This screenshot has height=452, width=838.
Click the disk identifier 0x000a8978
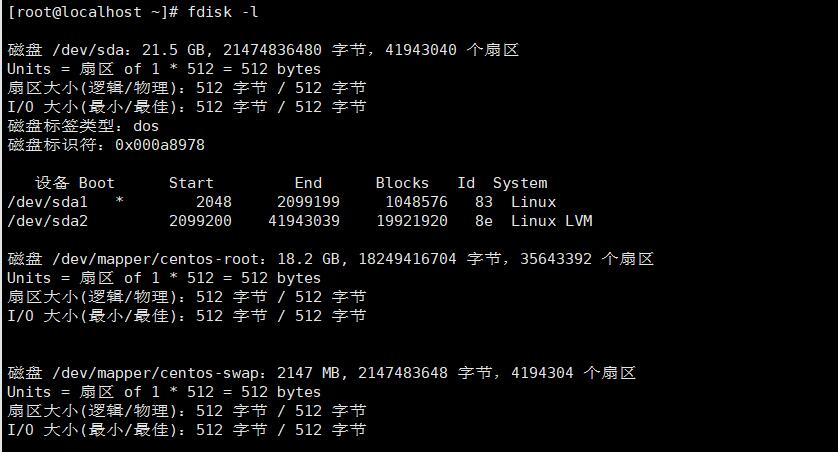click(160, 145)
